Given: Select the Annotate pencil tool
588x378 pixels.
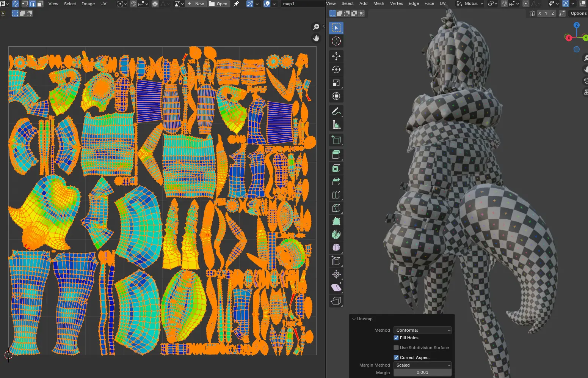Looking at the screenshot, I should (x=336, y=112).
